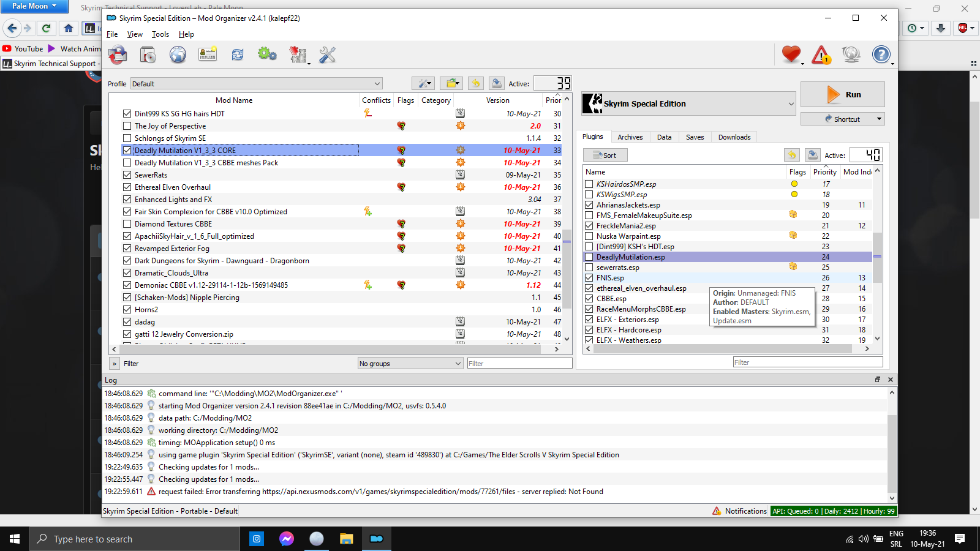Viewport: 980px width, 551px height.
Task: Open the blue Help question mark icon
Action: (x=881, y=55)
